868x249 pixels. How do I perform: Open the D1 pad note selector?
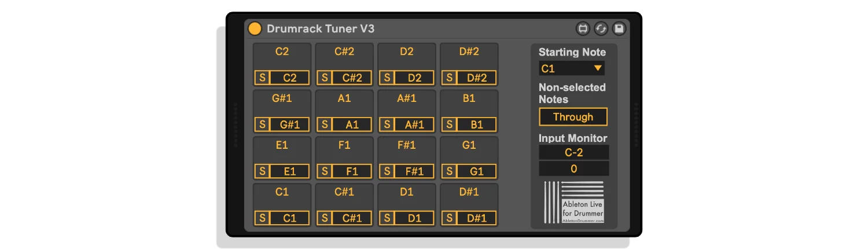pyautogui.click(x=414, y=218)
